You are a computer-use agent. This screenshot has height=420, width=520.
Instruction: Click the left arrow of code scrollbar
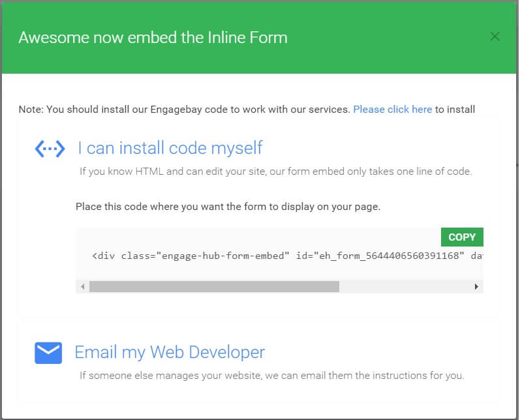pyautogui.click(x=83, y=286)
